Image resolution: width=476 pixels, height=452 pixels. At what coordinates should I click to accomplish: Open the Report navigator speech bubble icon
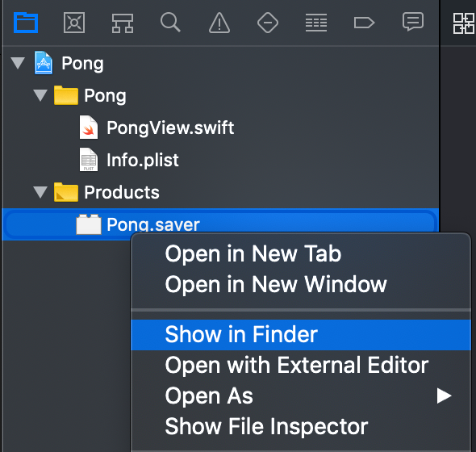pyautogui.click(x=413, y=22)
